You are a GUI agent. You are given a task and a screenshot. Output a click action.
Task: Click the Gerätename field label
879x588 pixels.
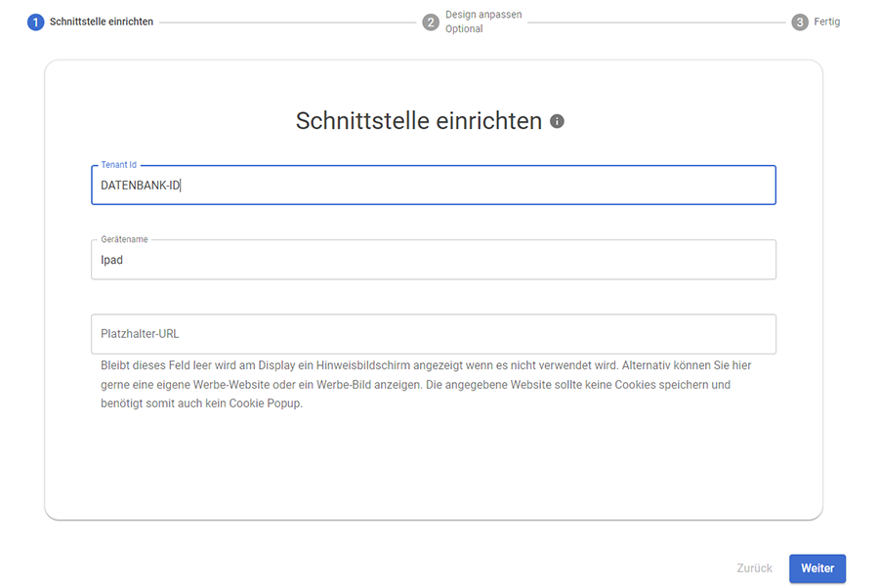coord(121,238)
